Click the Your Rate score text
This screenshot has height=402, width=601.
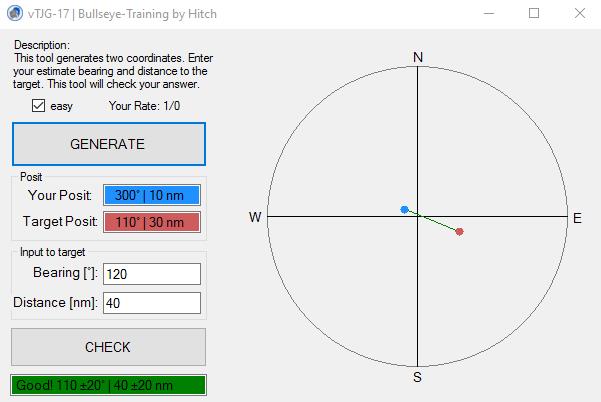[x=143, y=106]
